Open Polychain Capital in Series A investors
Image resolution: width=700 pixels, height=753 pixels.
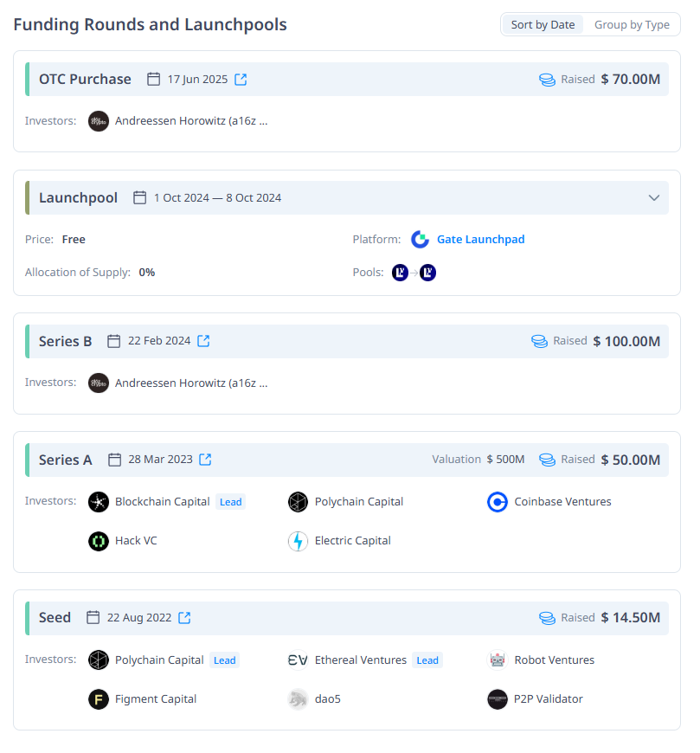point(358,502)
